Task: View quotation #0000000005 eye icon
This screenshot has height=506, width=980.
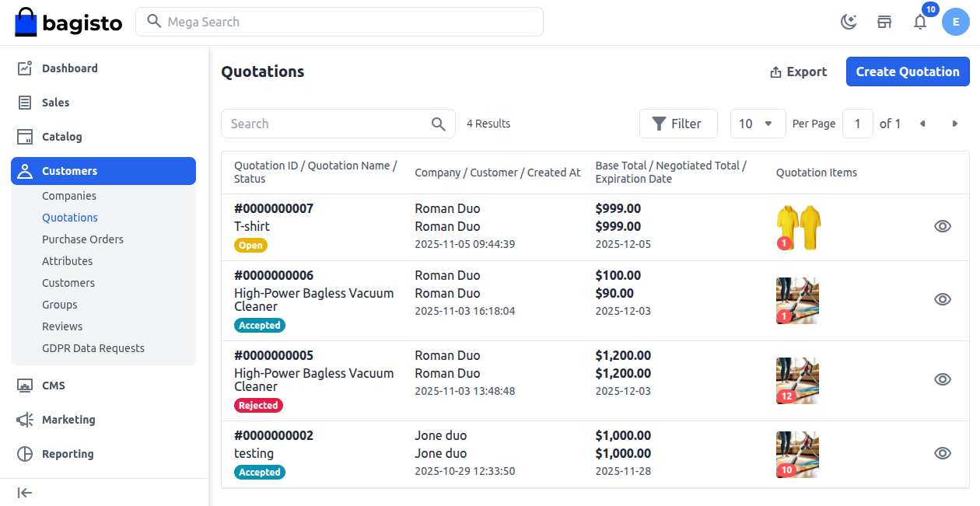Action: [943, 379]
